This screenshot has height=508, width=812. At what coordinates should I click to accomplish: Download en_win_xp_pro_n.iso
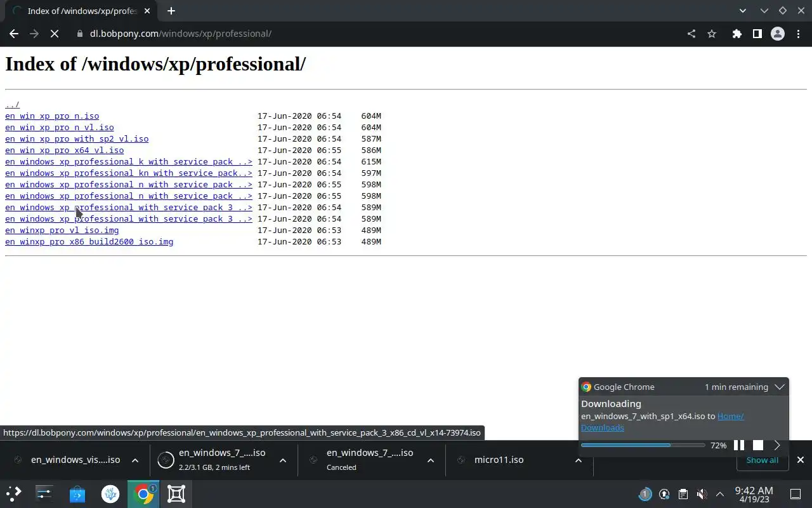(52, 116)
